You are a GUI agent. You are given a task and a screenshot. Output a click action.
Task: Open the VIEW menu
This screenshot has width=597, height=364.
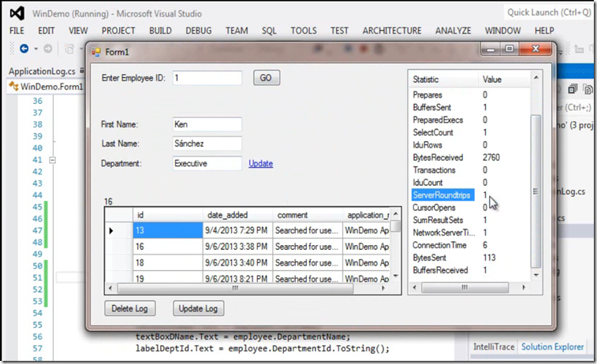point(78,31)
